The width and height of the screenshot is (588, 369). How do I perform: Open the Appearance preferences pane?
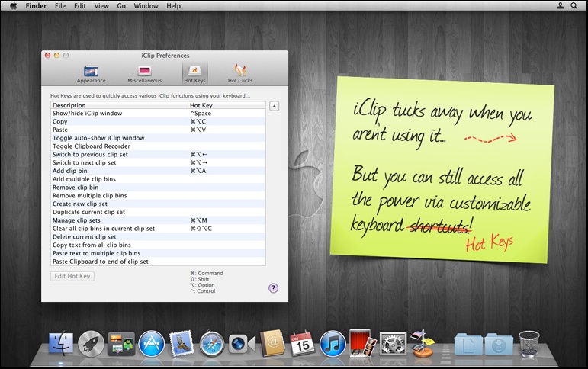(91, 73)
